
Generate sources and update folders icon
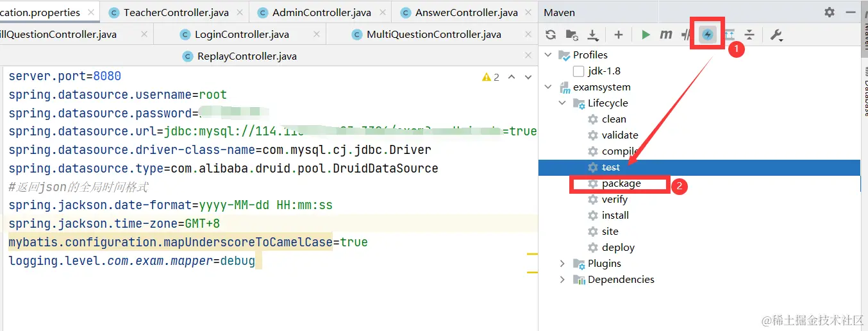572,35
